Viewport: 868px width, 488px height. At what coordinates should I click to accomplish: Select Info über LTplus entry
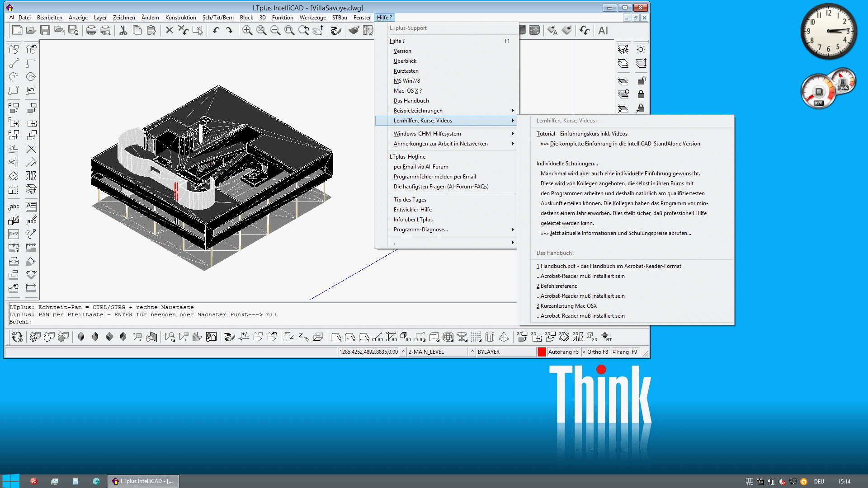click(446, 220)
